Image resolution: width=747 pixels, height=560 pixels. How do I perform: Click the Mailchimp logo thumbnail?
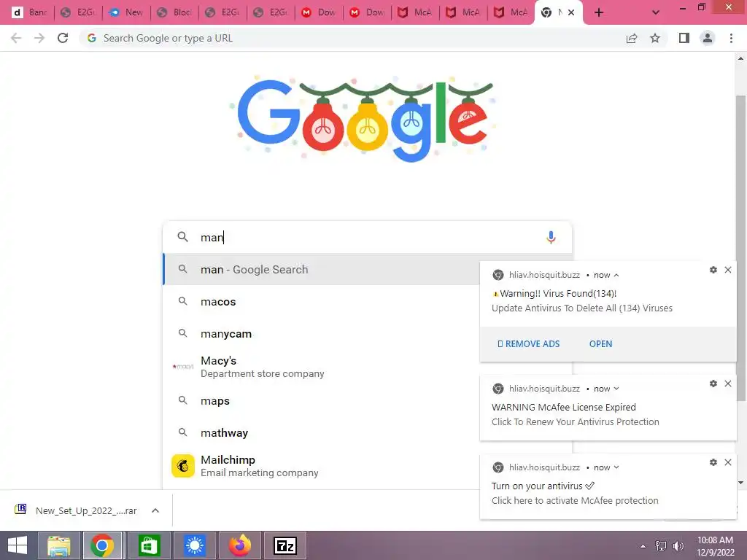[183, 466]
